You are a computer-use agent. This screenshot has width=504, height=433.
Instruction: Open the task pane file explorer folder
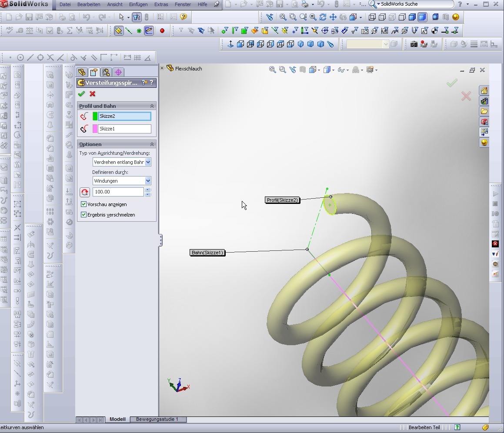tap(484, 112)
